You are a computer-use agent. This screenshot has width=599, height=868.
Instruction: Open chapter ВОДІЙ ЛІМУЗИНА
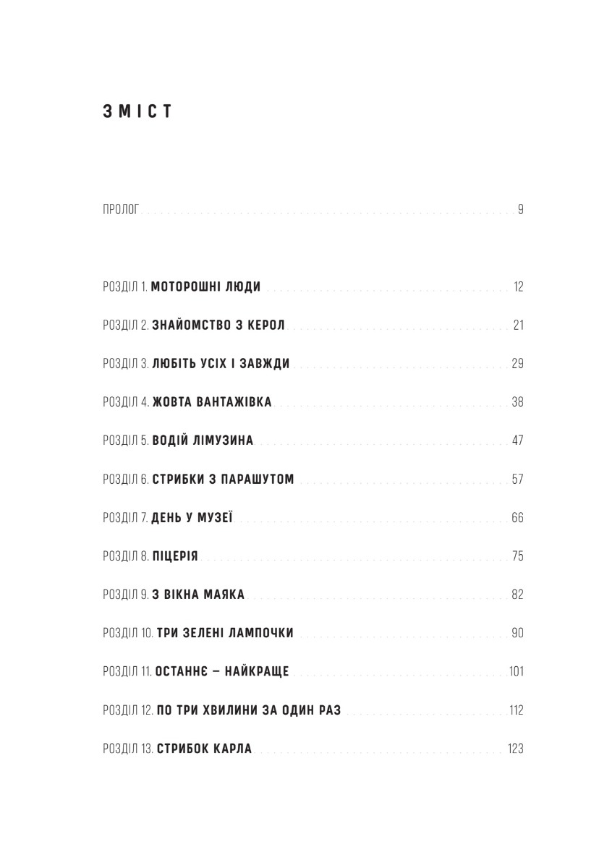313,441
